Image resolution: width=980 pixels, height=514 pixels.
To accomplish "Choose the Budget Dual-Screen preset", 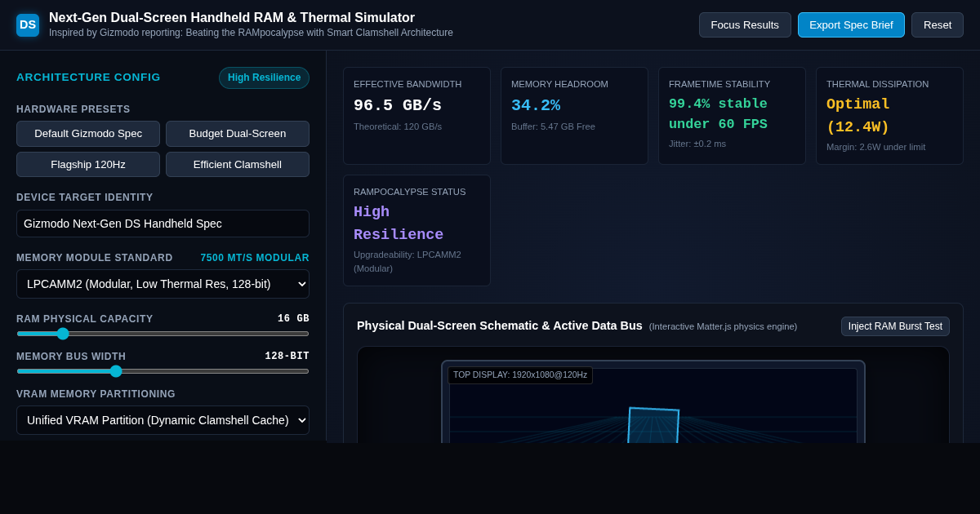I will (x=238, y=134).
